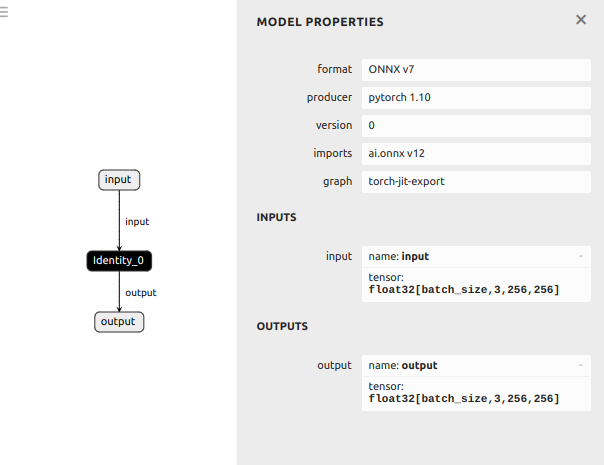Select the producer field pytorch 1.10
Viewport: 604px width, 465px height.
tap(476, 98)
